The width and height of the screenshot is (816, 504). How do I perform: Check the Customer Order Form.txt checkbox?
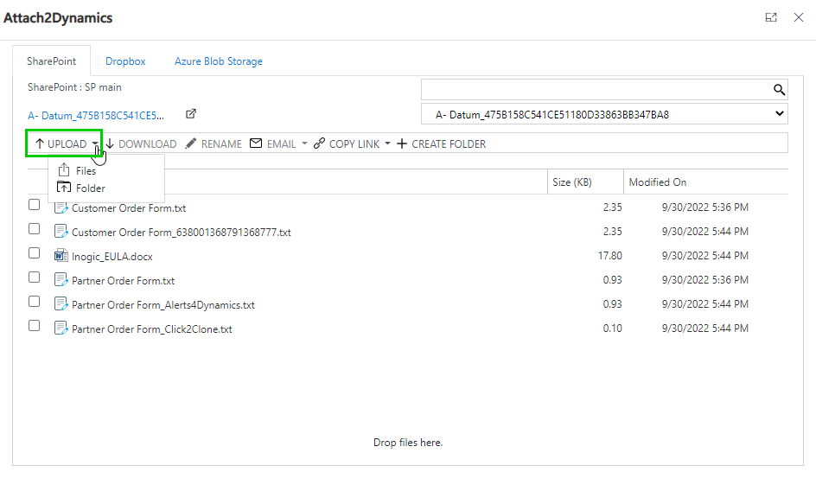point(34,205)
